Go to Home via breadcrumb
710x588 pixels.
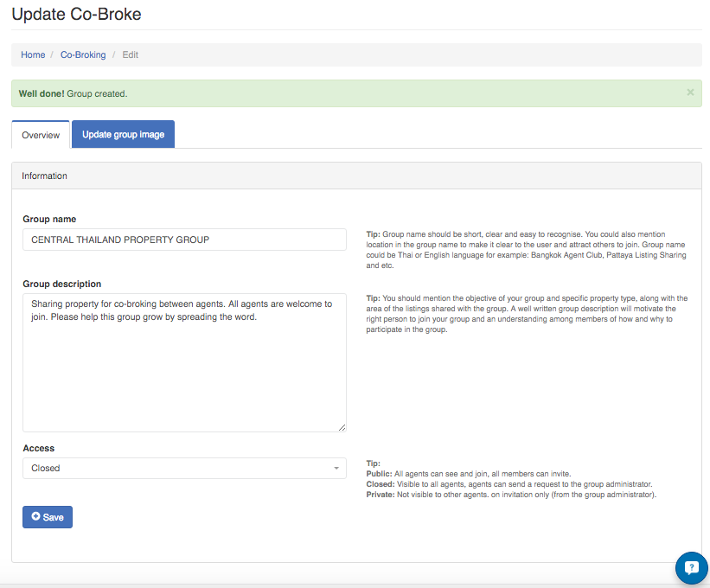(33, 54)
